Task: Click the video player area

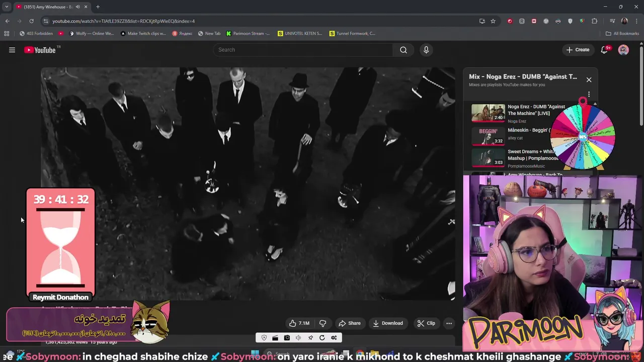Action: pos(248,184)
